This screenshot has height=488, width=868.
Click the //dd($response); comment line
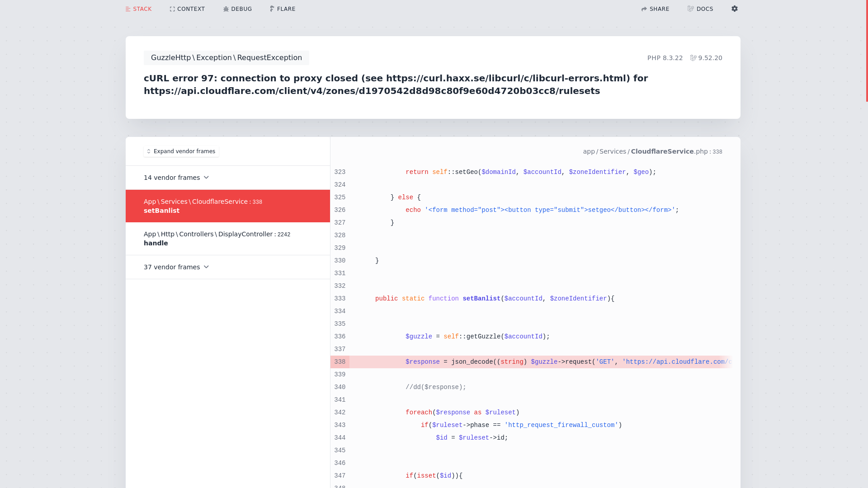pos(436,387)
